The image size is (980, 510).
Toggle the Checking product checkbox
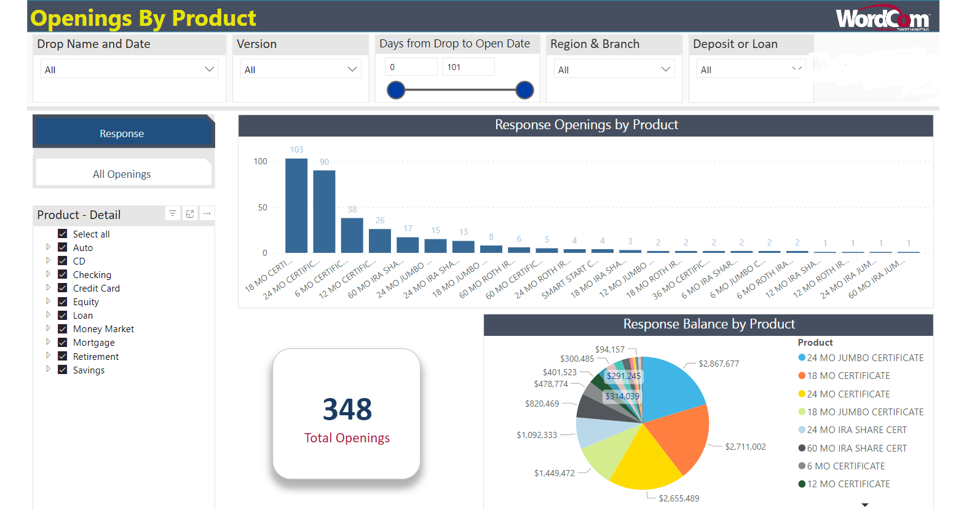coord(62,274)
